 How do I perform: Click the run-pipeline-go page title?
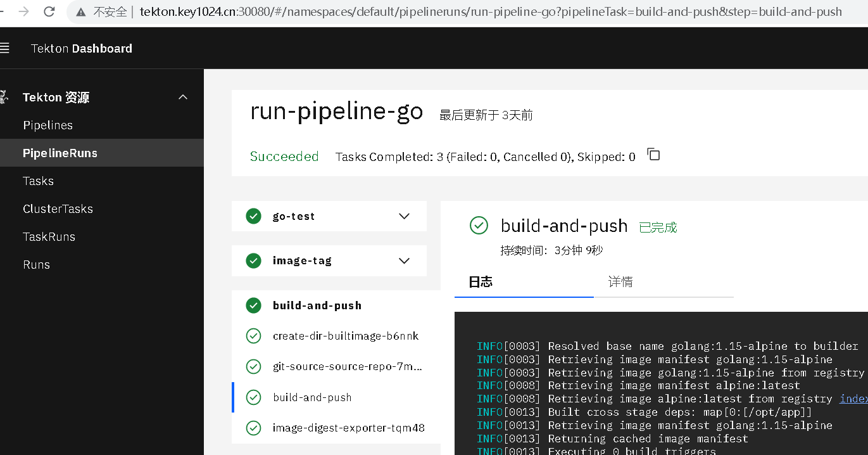coord(336,112)
